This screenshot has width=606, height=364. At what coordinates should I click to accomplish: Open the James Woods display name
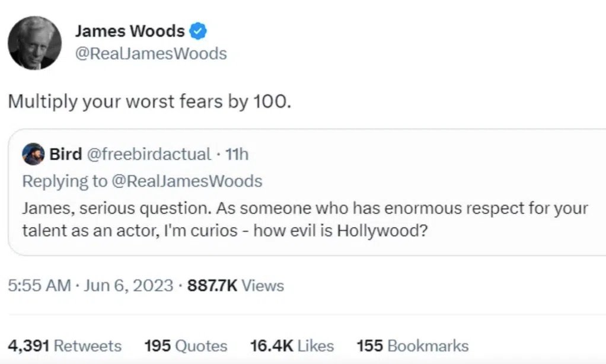pyautogui.click(x=130, y=31)
